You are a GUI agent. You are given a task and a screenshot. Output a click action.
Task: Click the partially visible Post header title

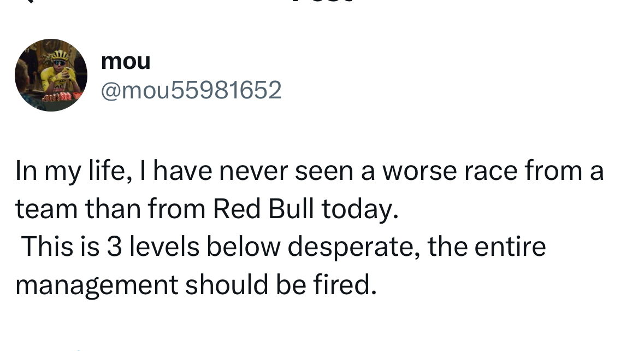click(x=322, y=1)
